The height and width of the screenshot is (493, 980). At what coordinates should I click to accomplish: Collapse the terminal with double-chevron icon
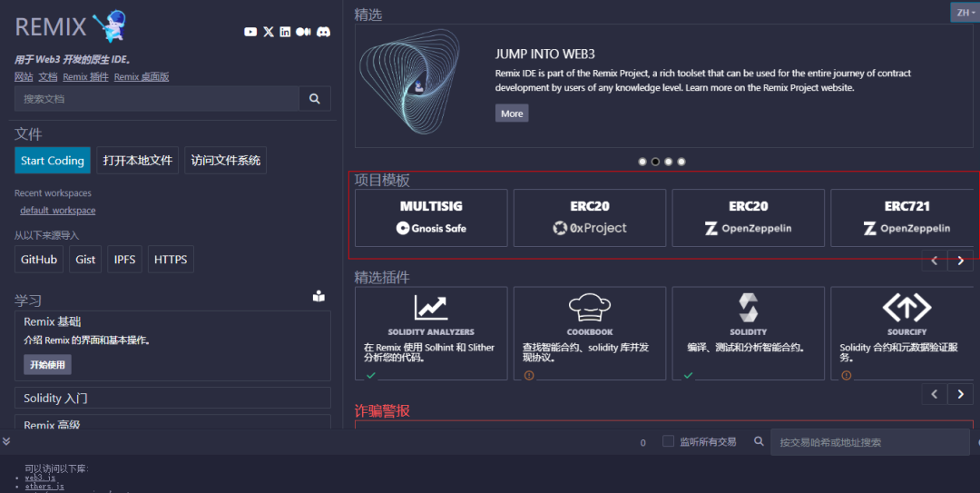[6, 441]
